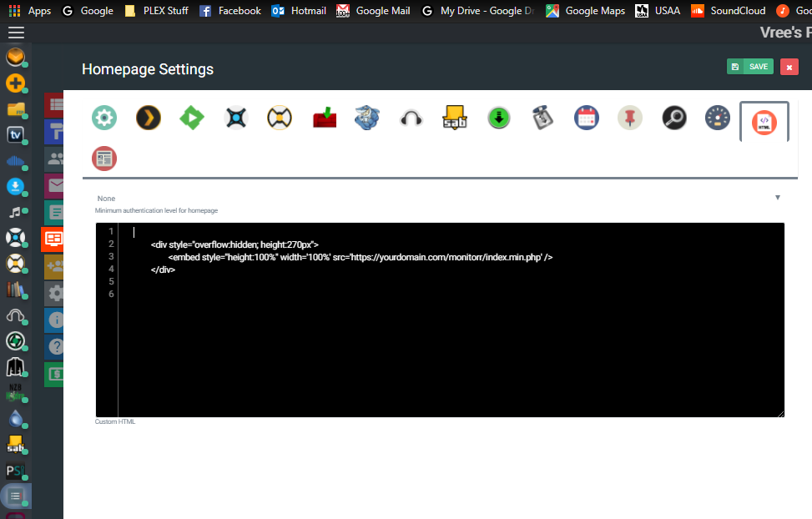Screen dimensions: 812x519
Task: Expand the hamburger navigation menu
Action: 15,32
